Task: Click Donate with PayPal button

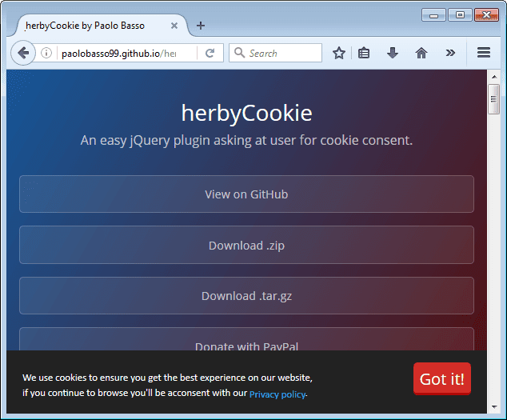Action: point(247,339)
